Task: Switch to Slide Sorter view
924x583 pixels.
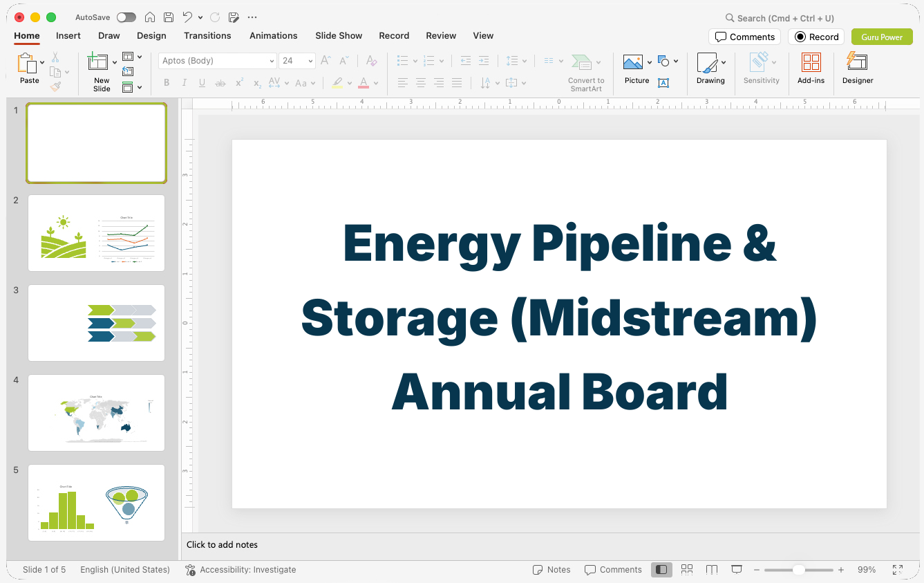Action: (x=687, y=570)
